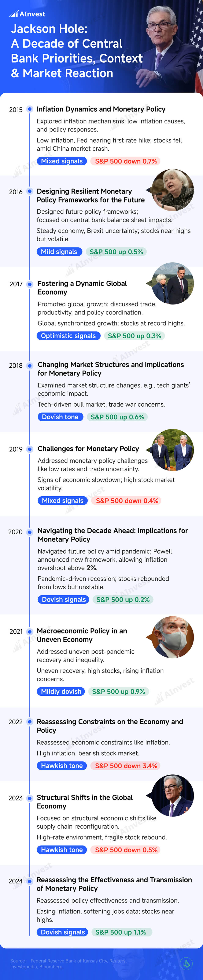Select the 2015 timeline dot marker
The height and width of the screenshot is (980, 203).
[x=30, y=109]
